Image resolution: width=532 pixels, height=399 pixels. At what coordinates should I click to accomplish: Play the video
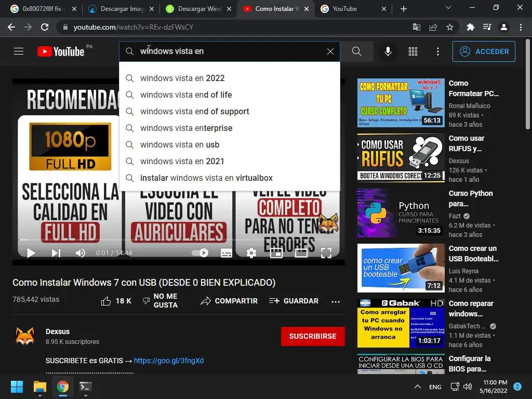(x=31, y=253)
